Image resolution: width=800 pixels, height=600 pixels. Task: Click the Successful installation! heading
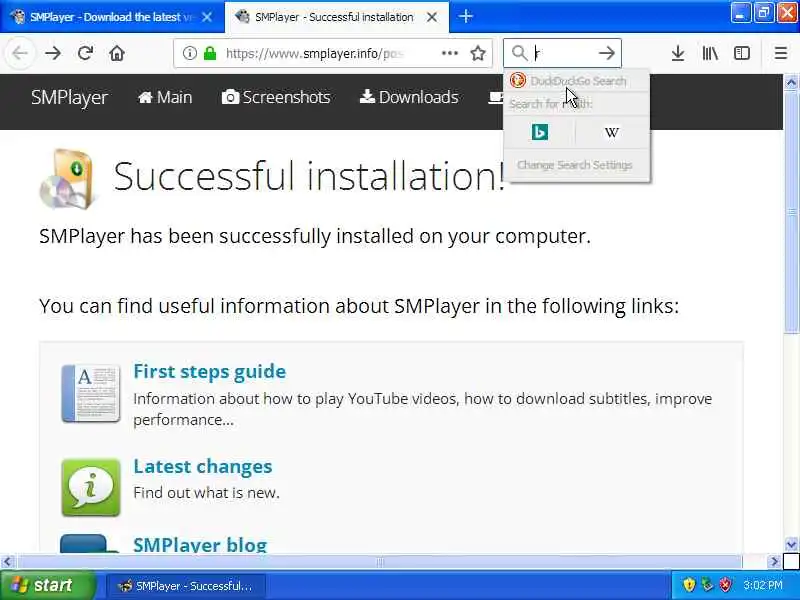coord(309,176)
